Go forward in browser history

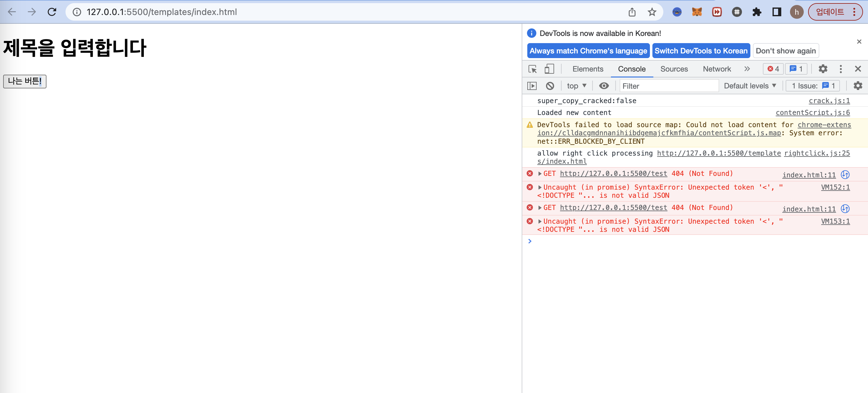(x=32, y=12)
